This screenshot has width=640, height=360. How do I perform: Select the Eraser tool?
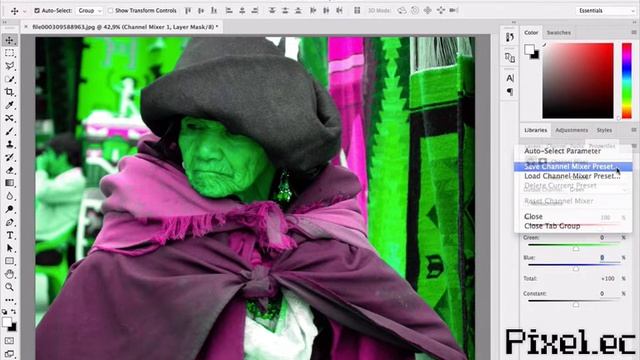(9, 170)
